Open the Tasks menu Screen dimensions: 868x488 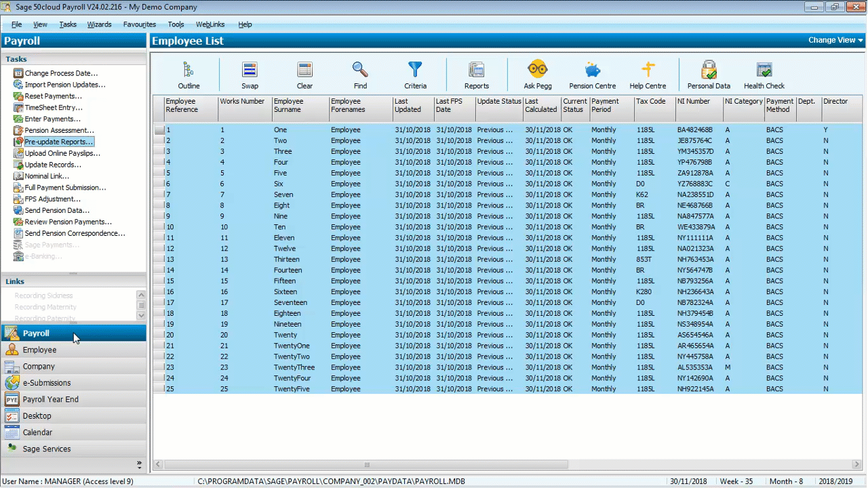pos(68,24)
